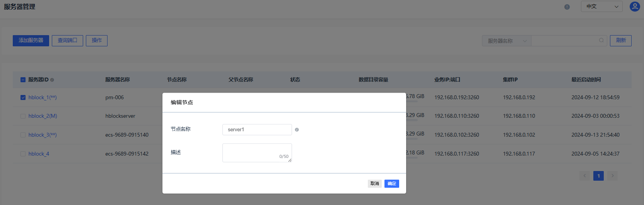Click the 节点名称 column header
The height and width of the screenshot is (205, 644).
point(177,80)
